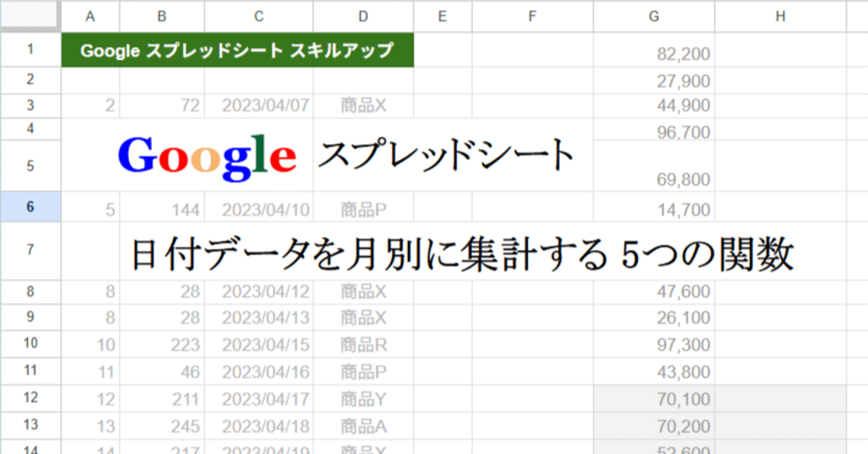868x454 pixels.
Task: Select column H header
Action: coord(780,16)
